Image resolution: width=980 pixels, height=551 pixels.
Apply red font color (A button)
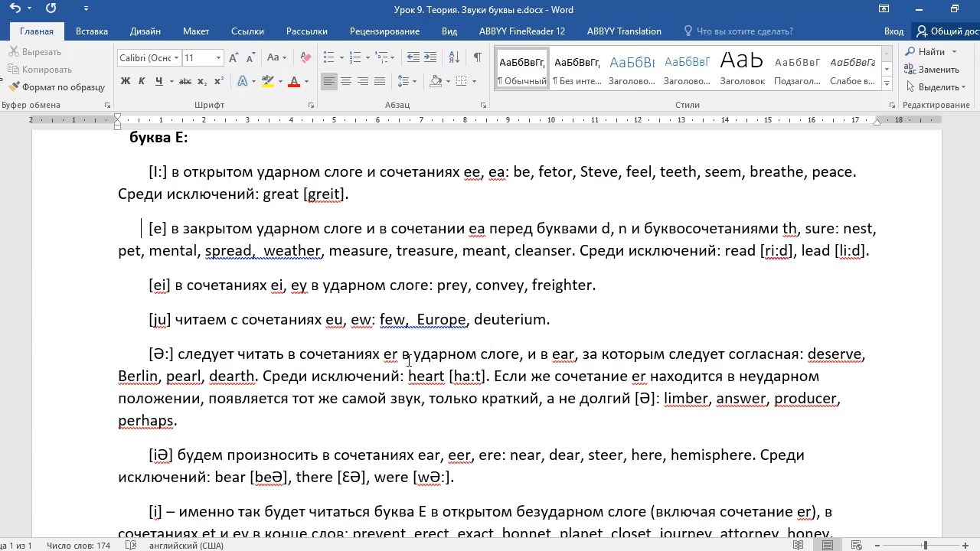point(294,81)
